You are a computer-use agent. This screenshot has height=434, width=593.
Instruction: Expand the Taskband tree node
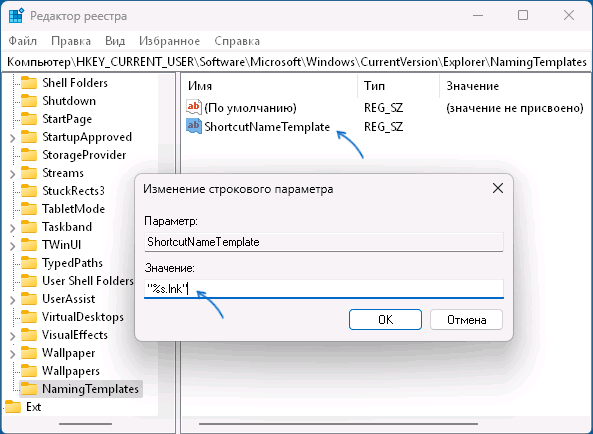coord(12,228)
